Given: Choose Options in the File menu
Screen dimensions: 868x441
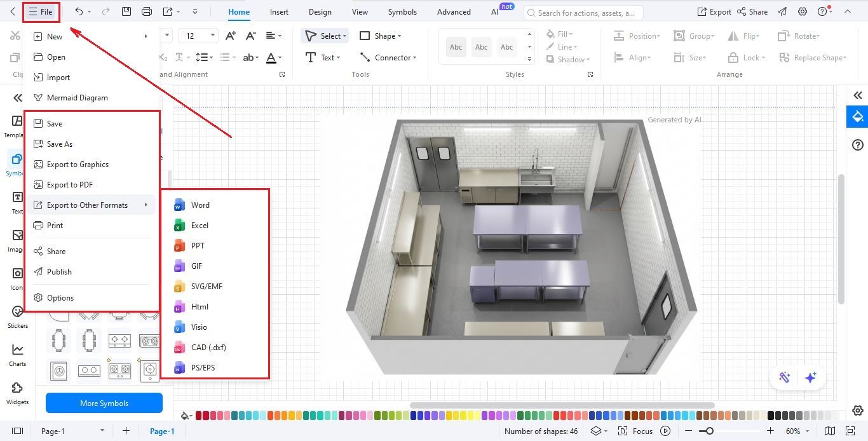Looking at the screenshot, I should [x=92, y=297].
